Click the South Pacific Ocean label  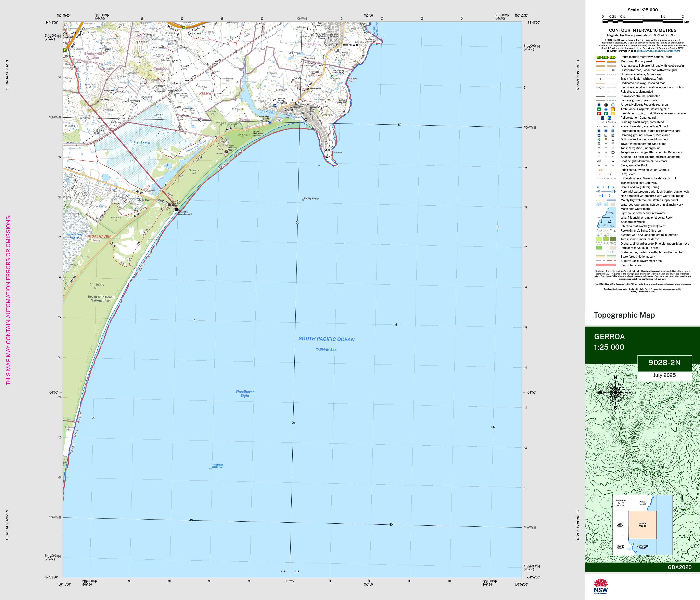[x=326, y=339]
